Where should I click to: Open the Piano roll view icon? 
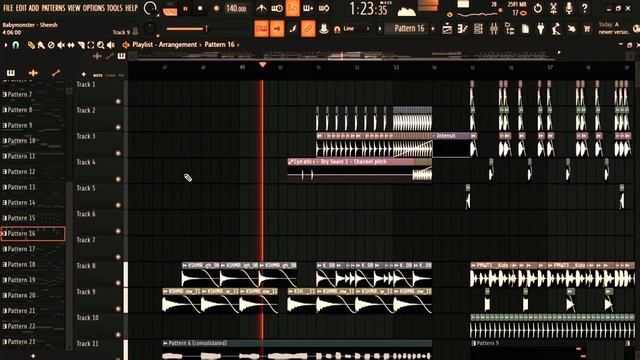[x=462, y=29]
